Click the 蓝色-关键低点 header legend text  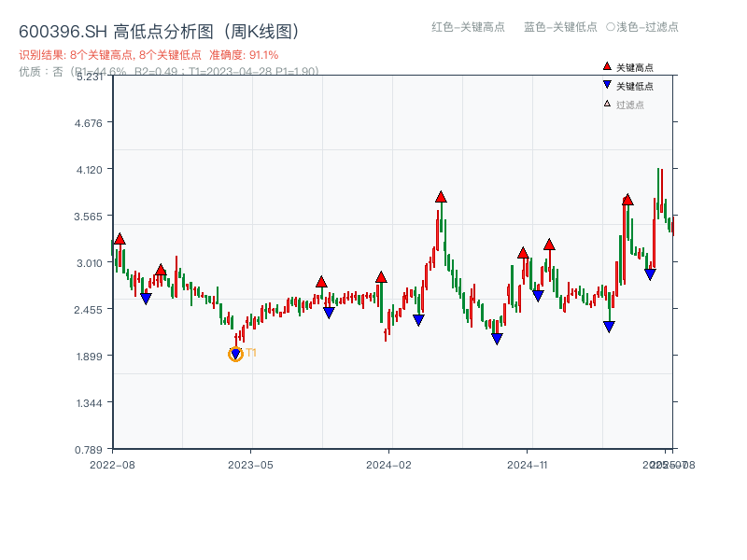coord(560,27)
